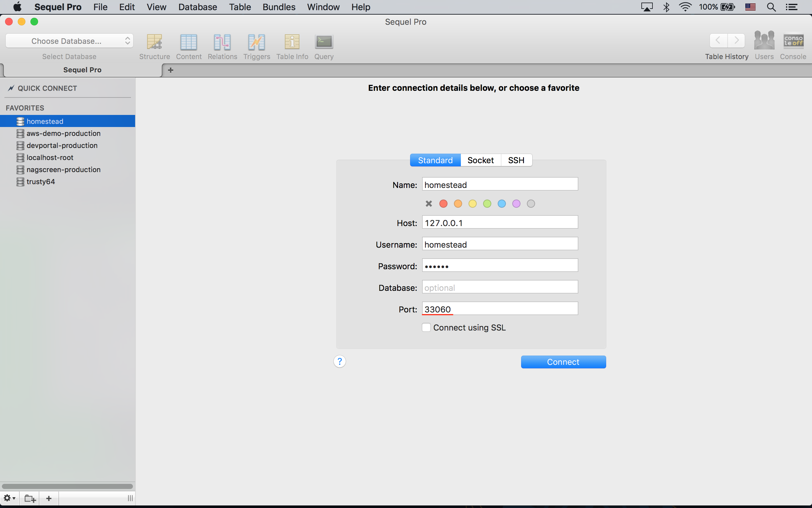Open Notification Center list icon
This screenshot has width=812, height=508.
[791, 7]
